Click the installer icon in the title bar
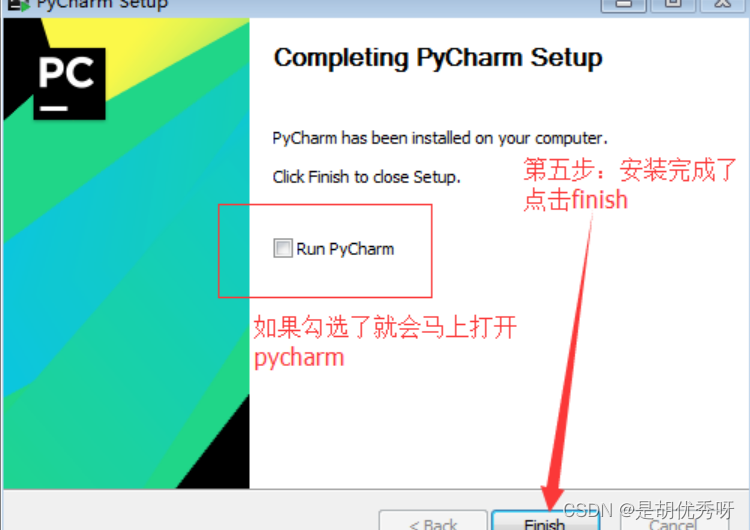This screenshot has height=530, width=750. coord(18,5)
